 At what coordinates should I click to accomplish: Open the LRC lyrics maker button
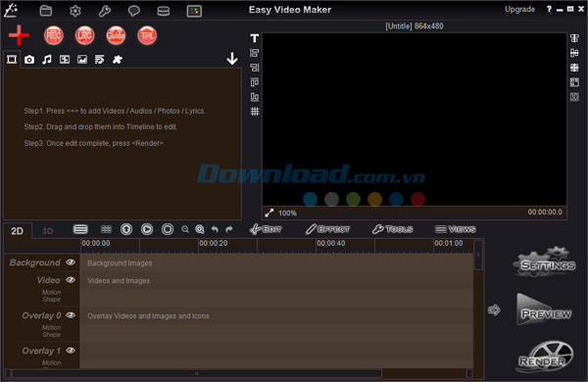[x=84, y=35]
